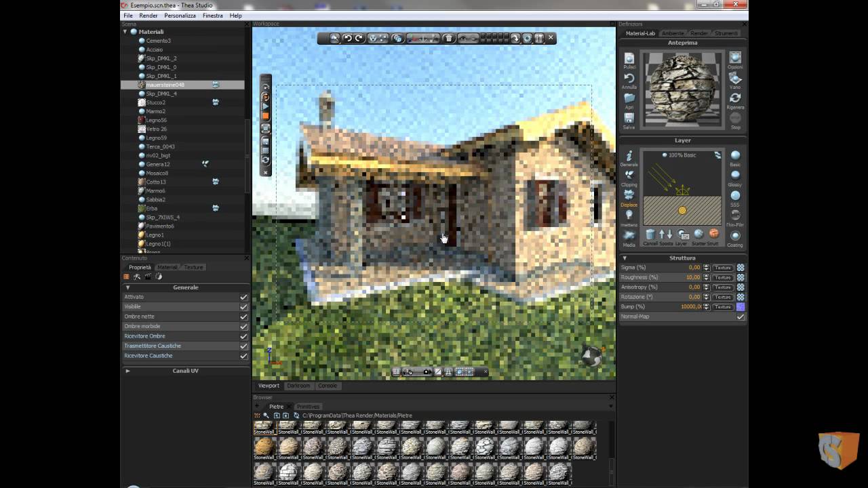
Task: Save the material with the Salva icon
Action: point(629,118)
